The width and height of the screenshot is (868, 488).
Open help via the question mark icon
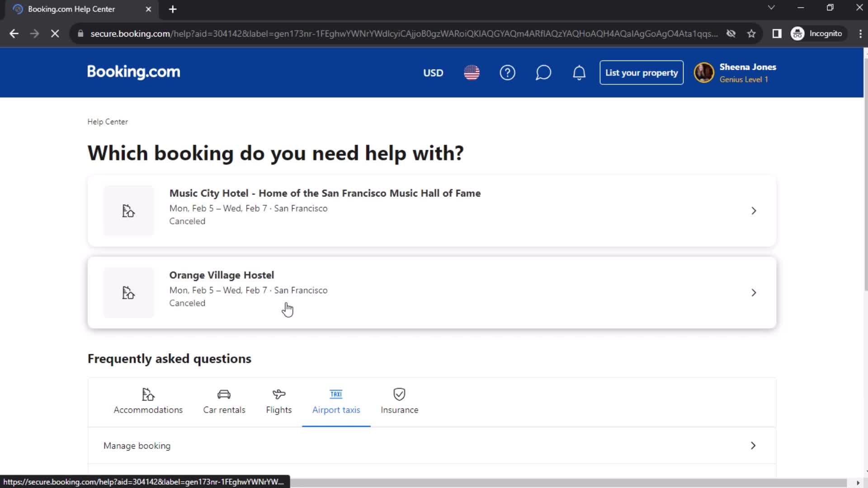[507, 73]
